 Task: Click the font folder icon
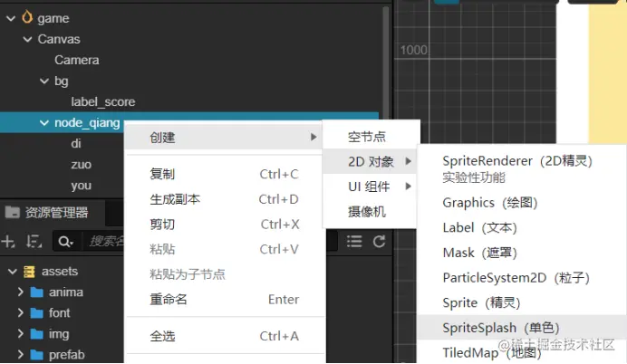pyautogui.click(x=37, y=313)
